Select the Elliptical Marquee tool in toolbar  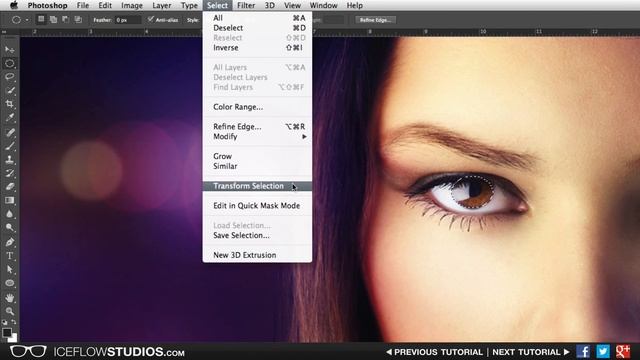(10, 63)
